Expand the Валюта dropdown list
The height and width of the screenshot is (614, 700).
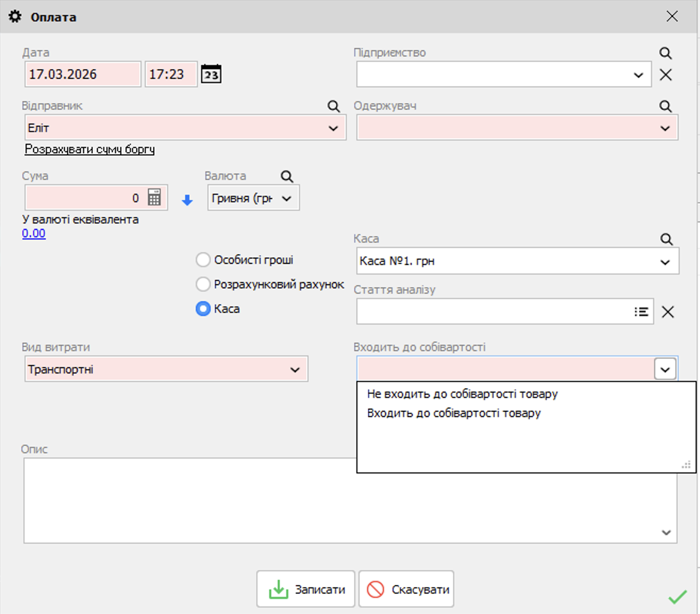click(x=287, y=197)
